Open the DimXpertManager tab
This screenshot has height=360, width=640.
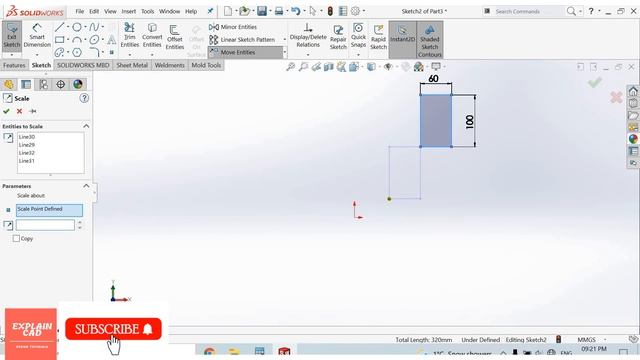pos(60,84)
